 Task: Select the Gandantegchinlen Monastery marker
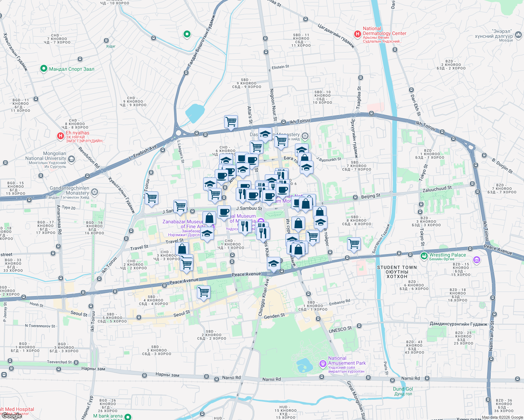95,192
